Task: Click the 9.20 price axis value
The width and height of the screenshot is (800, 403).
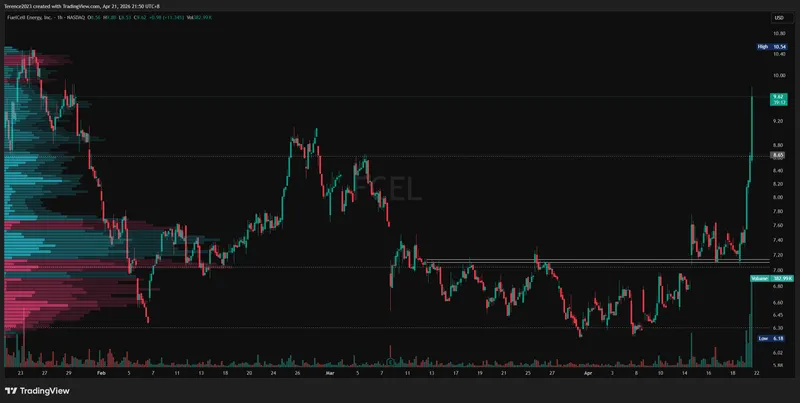Action: tap(779, 121)
